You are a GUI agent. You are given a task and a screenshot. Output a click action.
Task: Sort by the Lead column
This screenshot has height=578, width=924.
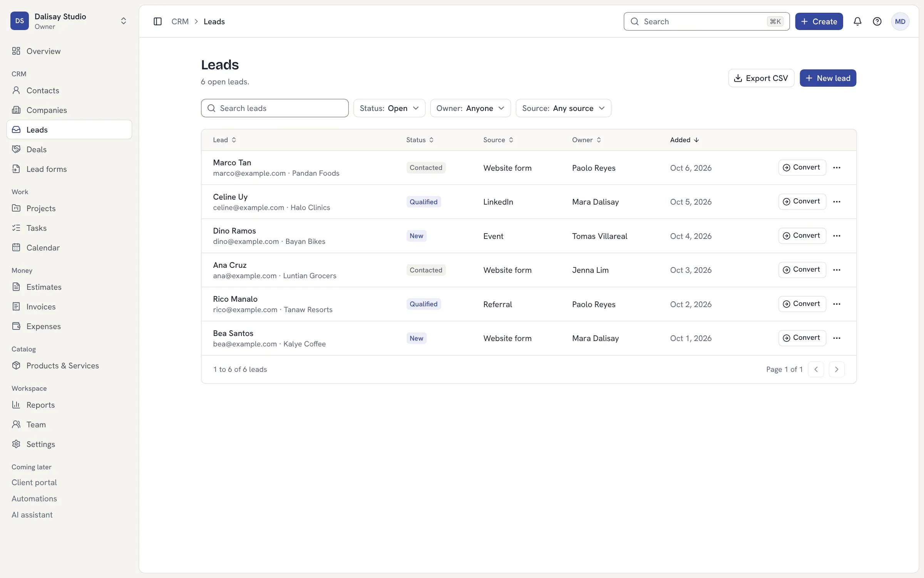224,140
